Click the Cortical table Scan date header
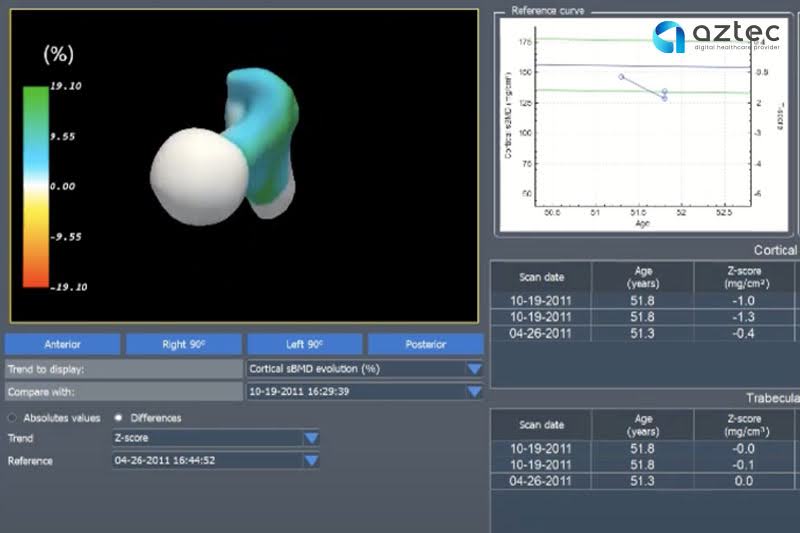The image size is (800, 533). click(541, 277)
